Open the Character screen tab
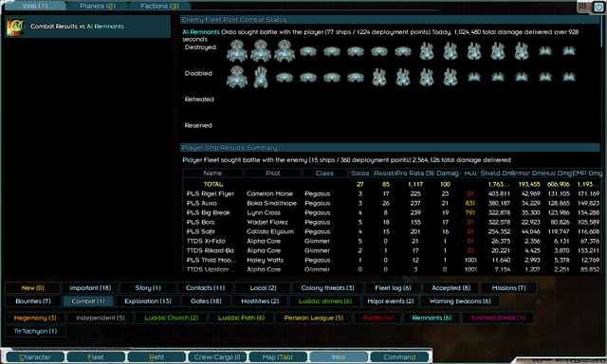The image size is (607, 364). 35,357
